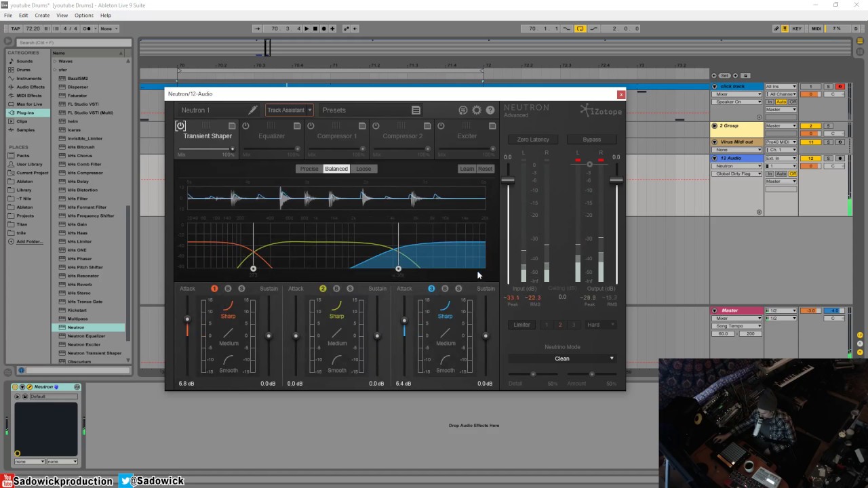Click the Neutron Bypass button
Screen dimensions: 868x488
coord(592,140)
